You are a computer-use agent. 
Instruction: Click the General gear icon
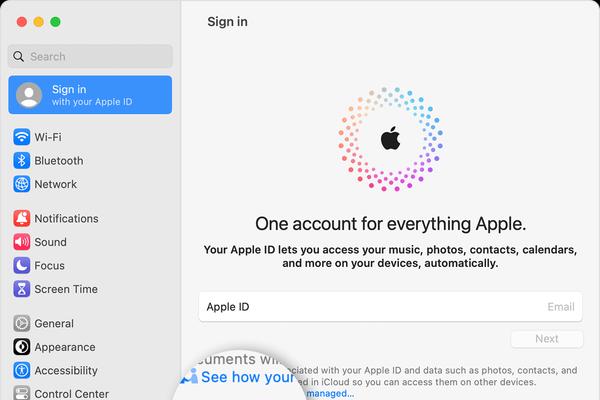[x=21, y=323]
